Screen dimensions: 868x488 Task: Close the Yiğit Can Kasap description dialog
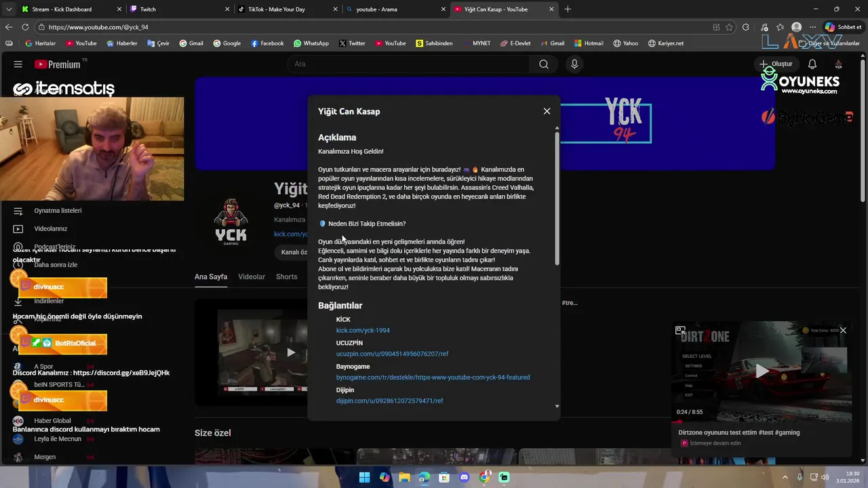point(547,111)
